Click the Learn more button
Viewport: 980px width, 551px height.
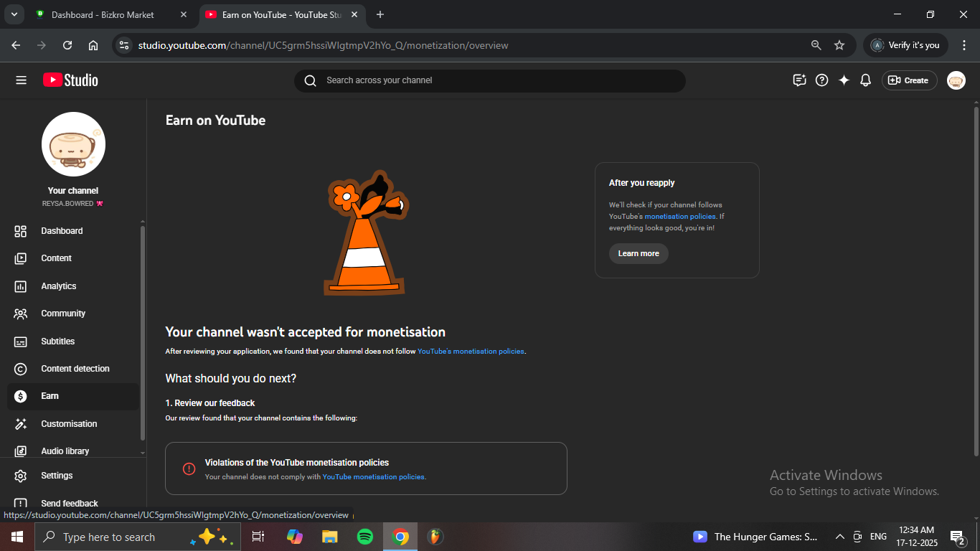coord(639,253)
